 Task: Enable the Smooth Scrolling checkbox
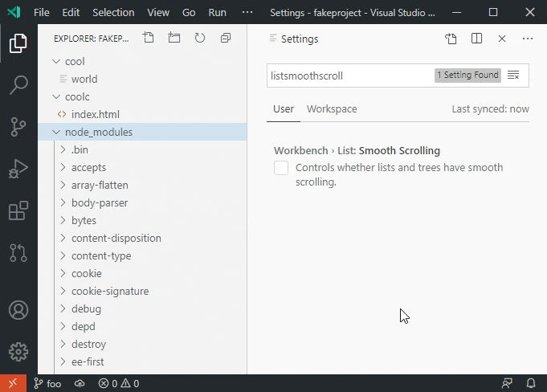pos(281,168)
